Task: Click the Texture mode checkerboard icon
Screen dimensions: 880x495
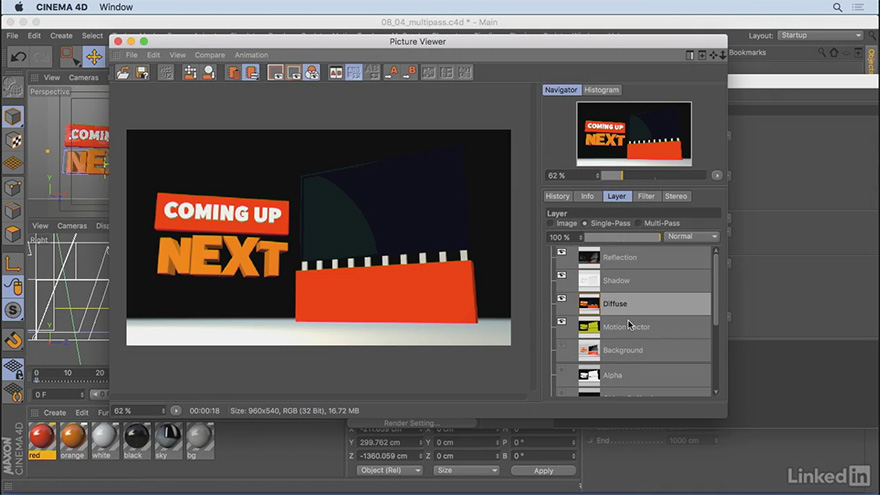Action: click(13, 140)
